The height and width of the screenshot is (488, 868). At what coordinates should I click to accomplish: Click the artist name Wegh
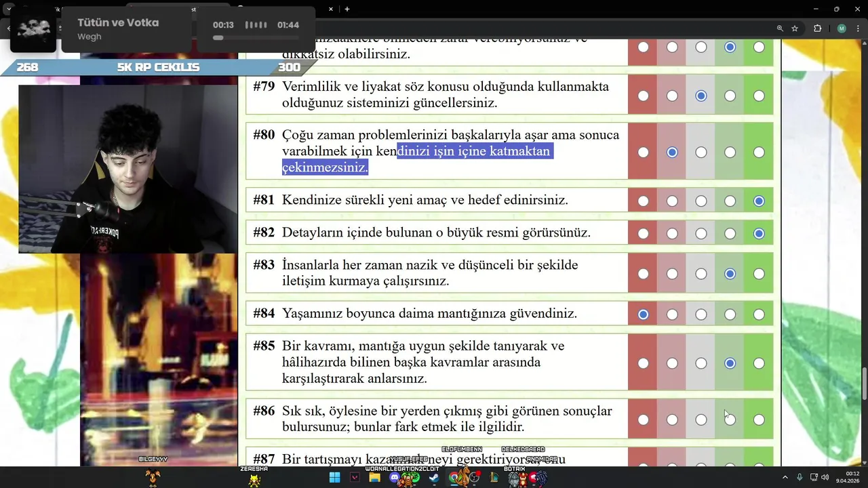pyautogui.click(x=89, y=37)
